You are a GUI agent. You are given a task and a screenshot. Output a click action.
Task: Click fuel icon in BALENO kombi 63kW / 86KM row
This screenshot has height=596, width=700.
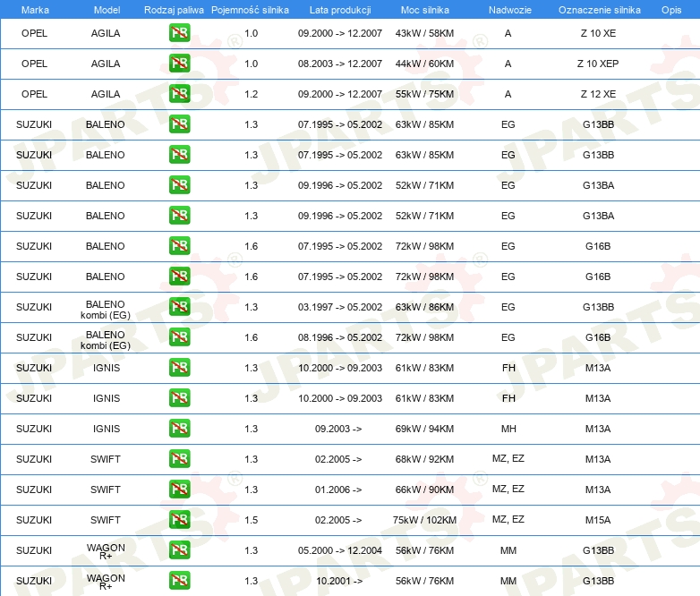click(x=179, y=307)
